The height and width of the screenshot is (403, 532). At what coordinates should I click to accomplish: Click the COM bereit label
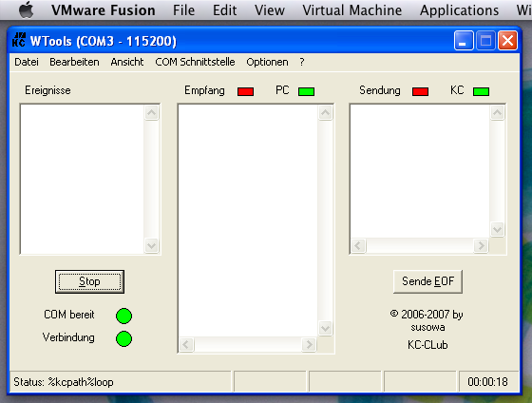coord(69,315)
